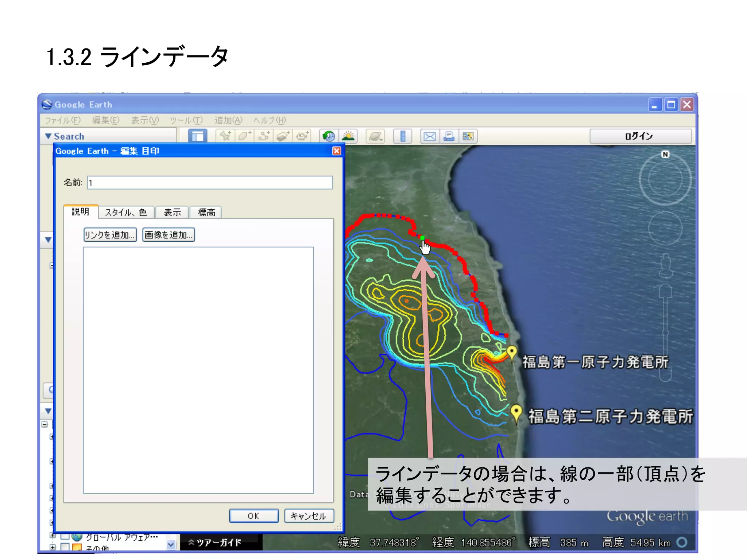The image size is (747, 560).
Task: Open the ファイル(F) menu
Action: (62, 120)
